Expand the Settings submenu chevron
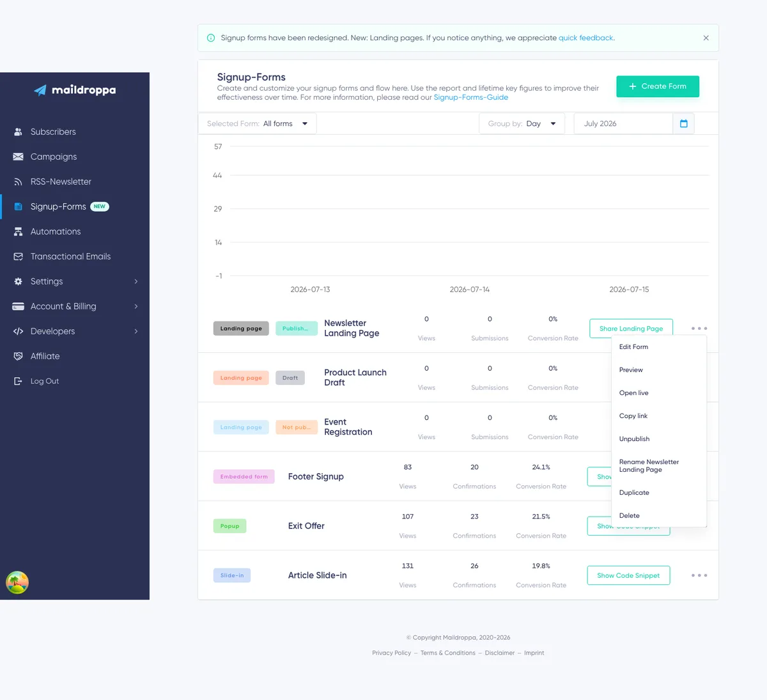Screen dimensions: 767x700 point(136,281)
